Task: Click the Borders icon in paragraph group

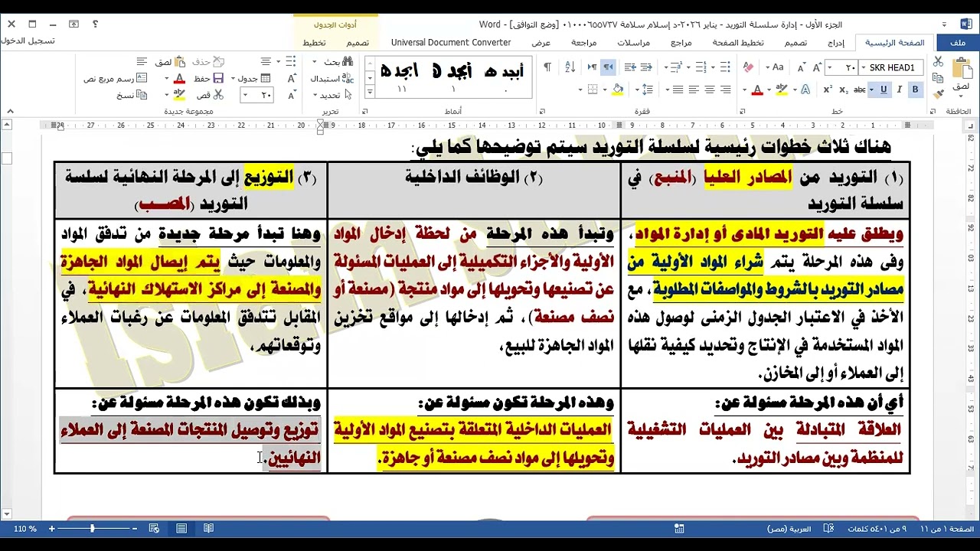Action: coord(593,90)
